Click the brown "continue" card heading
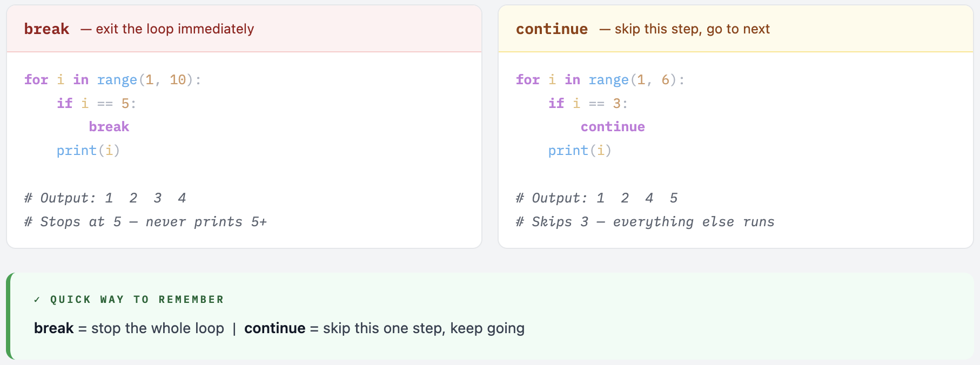 pyautogui.click(x=552, y=29)
